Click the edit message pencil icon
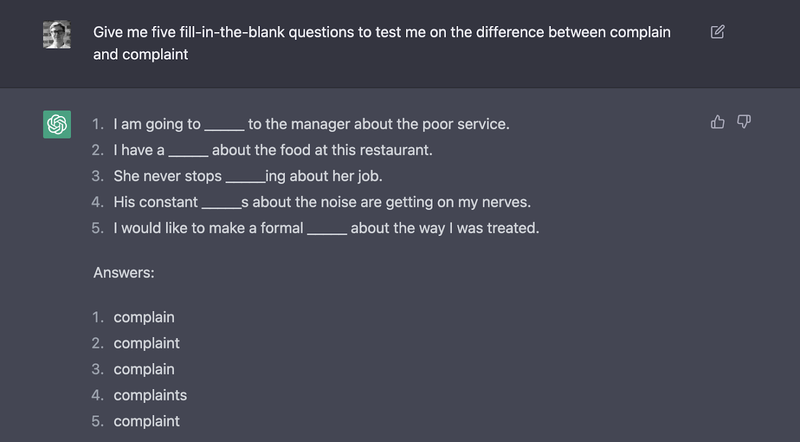 tap(717, 32)
